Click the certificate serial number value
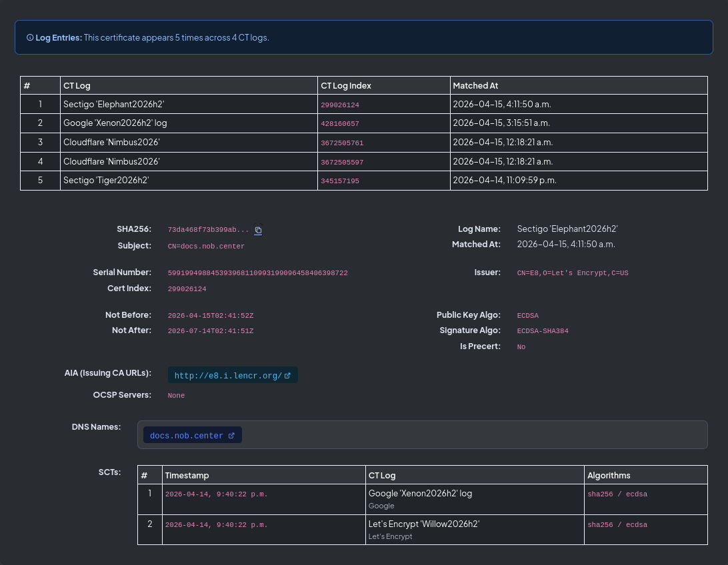 coord(258,273)
